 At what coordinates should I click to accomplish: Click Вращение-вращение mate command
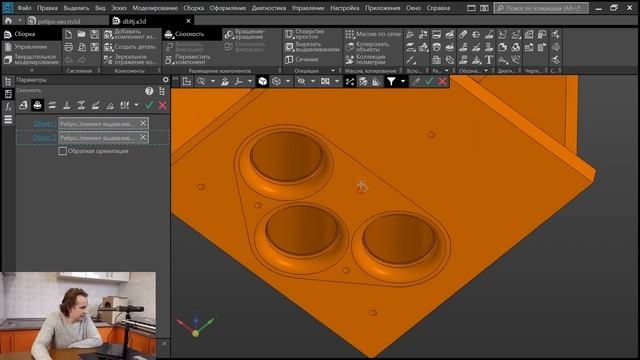pos(246,34)
